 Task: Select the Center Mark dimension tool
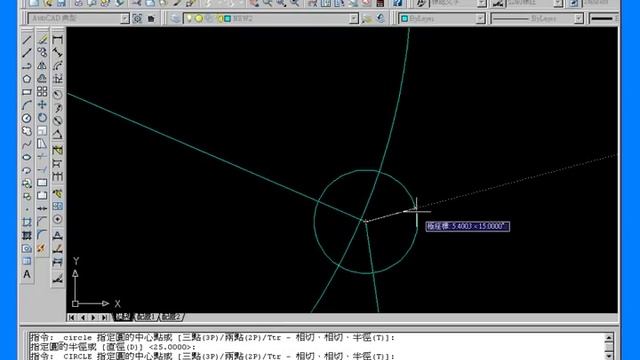tap(58, 219)
